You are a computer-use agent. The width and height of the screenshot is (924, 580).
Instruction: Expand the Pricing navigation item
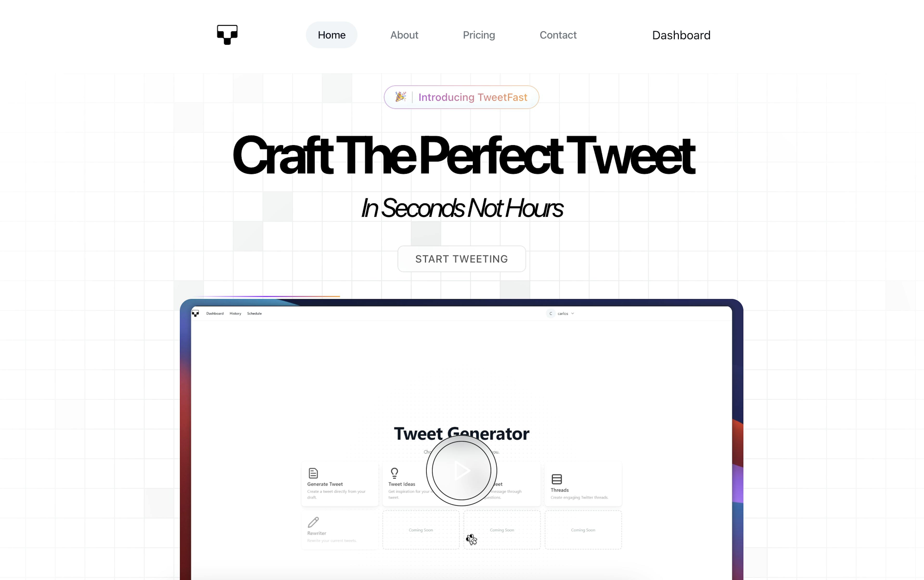coord(478,34)
